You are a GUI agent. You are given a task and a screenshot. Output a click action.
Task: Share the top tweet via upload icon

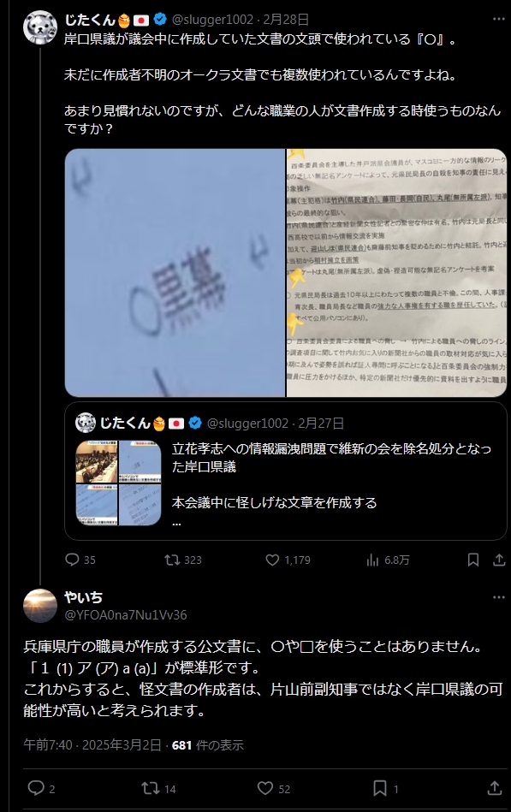click(498, 560)
